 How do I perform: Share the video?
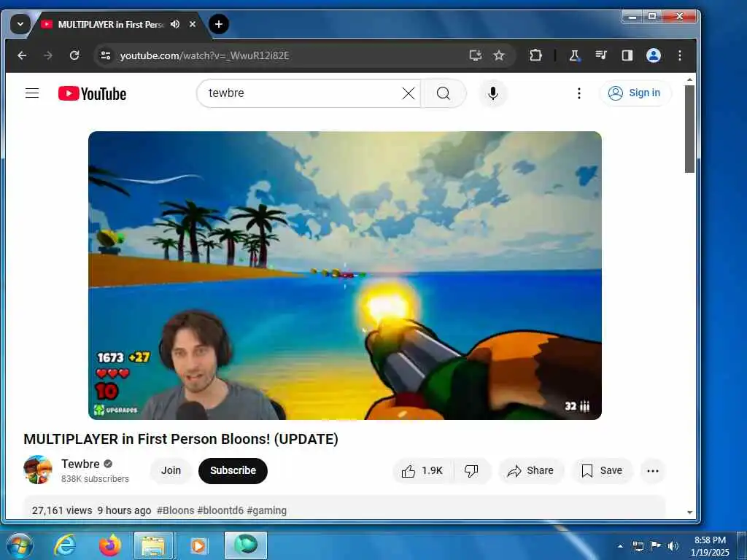(x=531, y=471)
